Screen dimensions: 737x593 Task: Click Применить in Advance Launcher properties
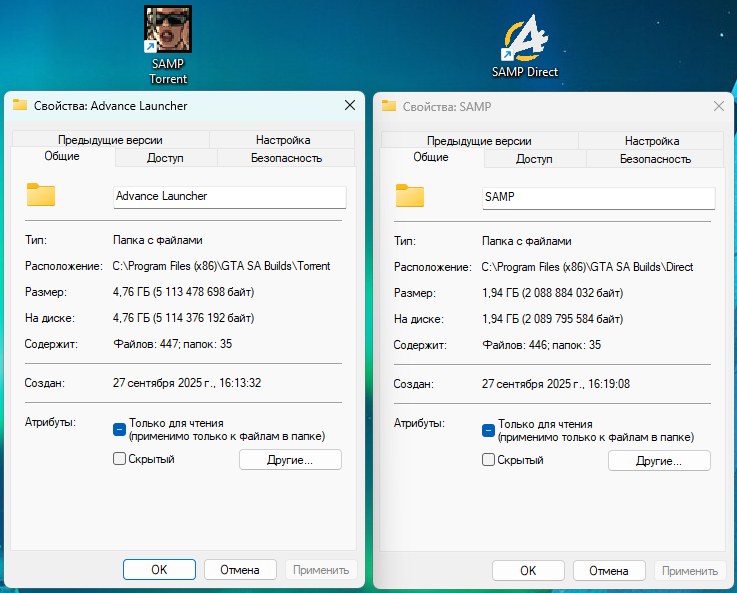click(321, 570)
